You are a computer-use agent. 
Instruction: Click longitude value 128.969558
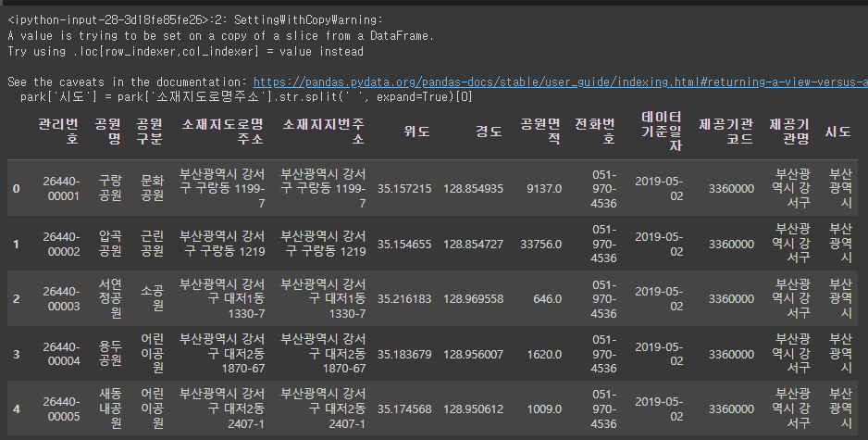click(x=473, y=298)
